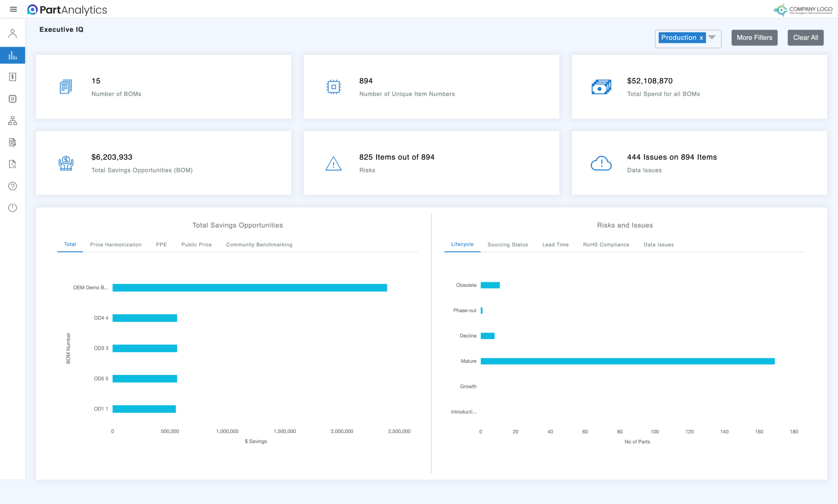Open the hierarchy tree sidebar icon
Screen dimensions: 838x504
coord(13,121)
